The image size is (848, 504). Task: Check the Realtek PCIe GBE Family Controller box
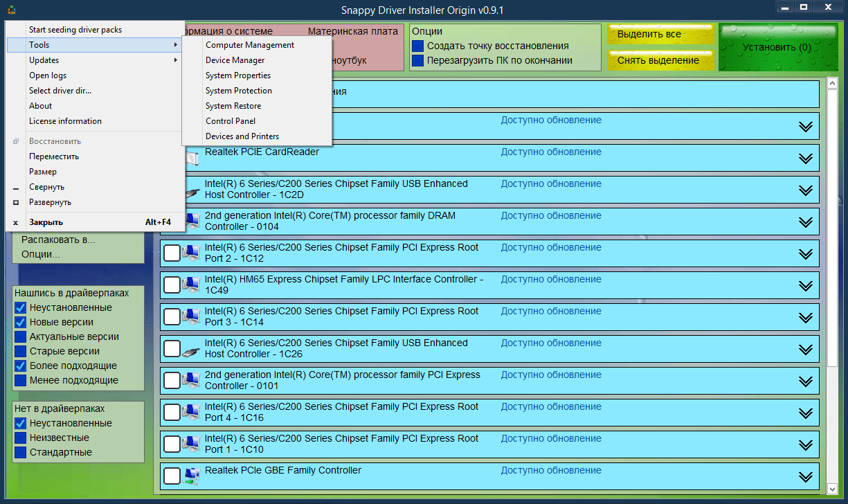pyautogui.click(x=172, y=476)
